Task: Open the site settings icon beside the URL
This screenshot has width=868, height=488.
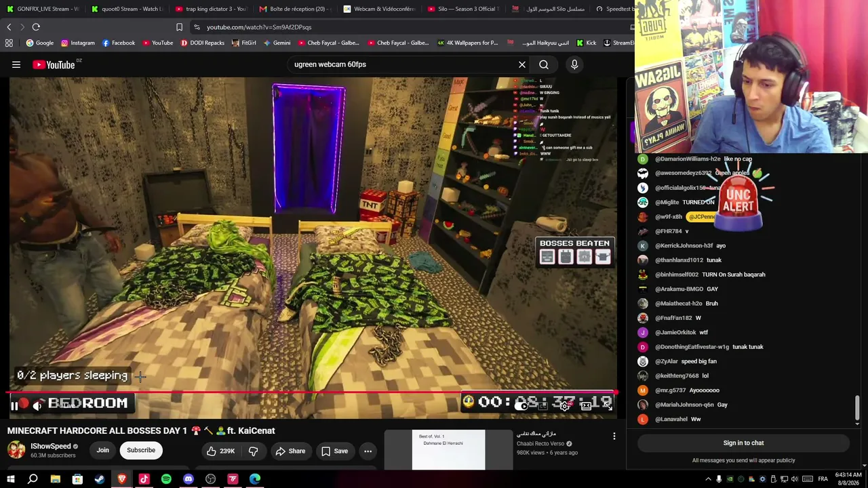Action: 197,27
